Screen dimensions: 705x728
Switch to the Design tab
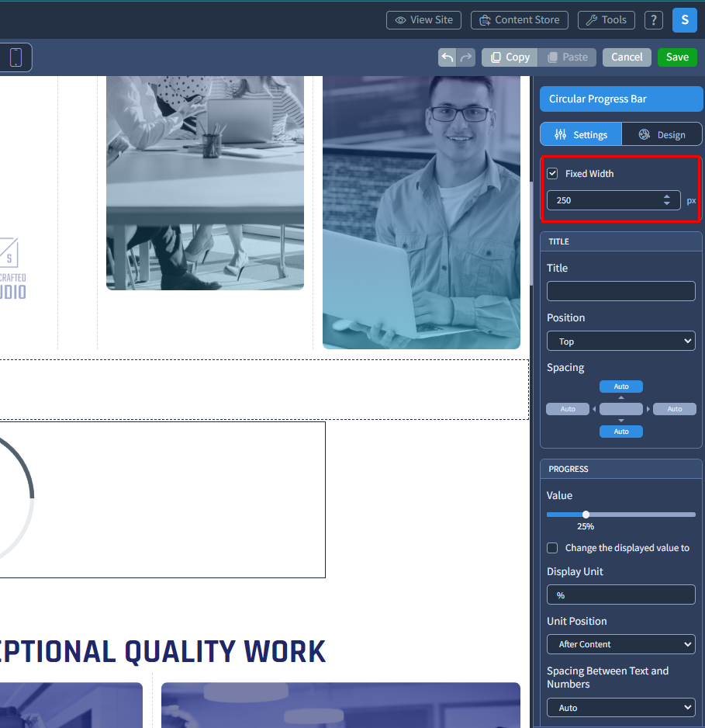click(662, 134)
